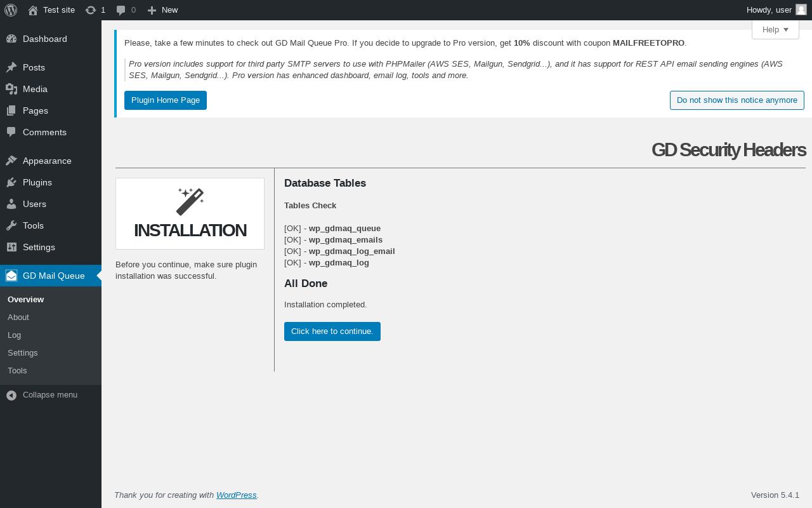The width and height of the screenshot is (812, 508).
Task: Open the updates icon showing 1
Action: (x=91, y=10)
